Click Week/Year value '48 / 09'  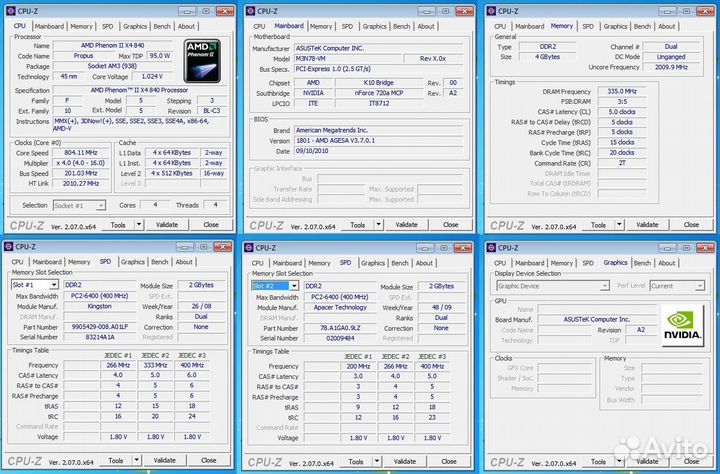tap(441, 307)
